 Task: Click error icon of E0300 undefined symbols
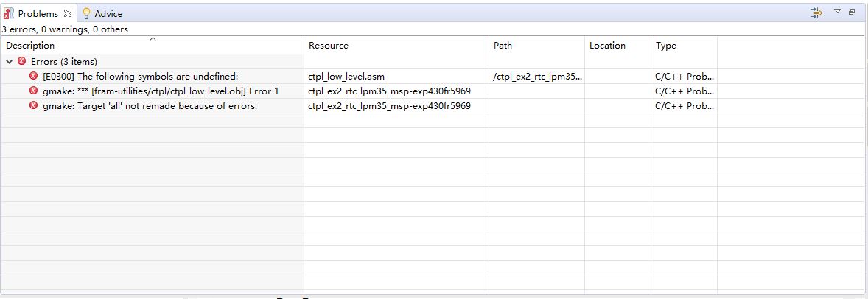click(x=33, y=76)
